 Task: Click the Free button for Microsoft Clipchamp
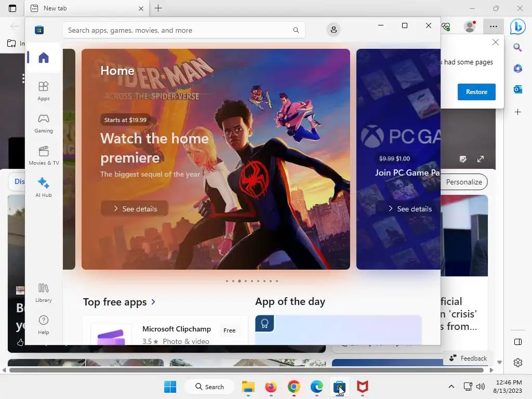tap(229, 330)
